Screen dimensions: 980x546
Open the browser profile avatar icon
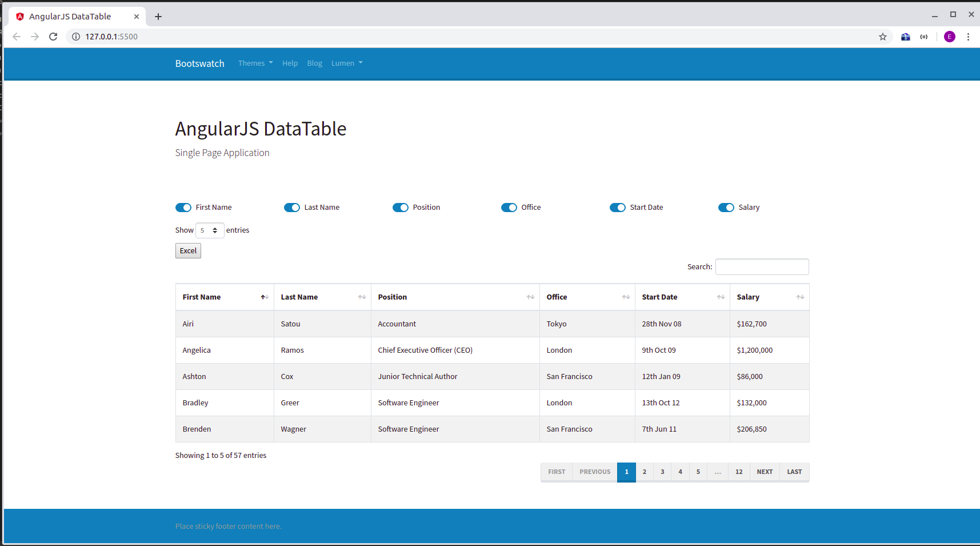tap(950, 37)
